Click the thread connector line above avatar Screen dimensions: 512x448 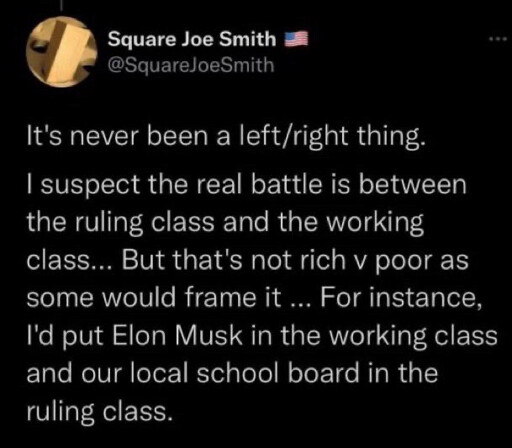click(63, 4)
